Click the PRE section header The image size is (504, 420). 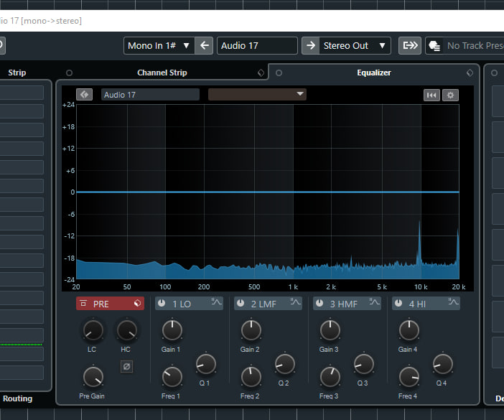click(110, 304)
